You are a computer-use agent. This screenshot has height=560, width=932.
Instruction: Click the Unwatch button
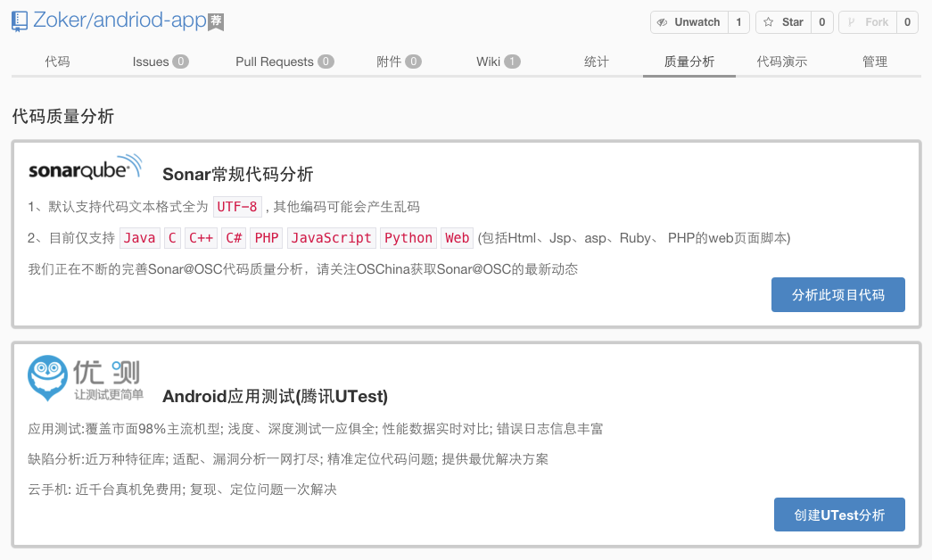(689, 22)
